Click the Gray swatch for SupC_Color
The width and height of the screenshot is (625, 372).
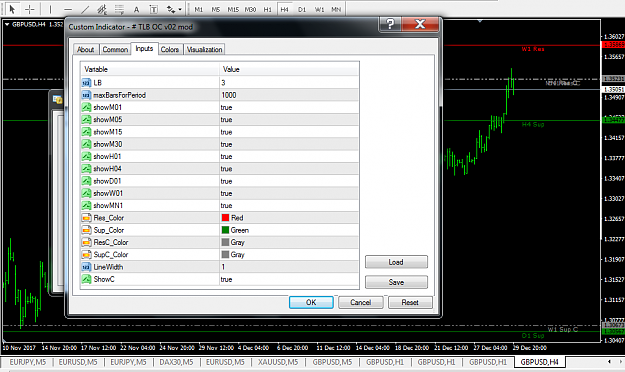(x=225, y=254)
